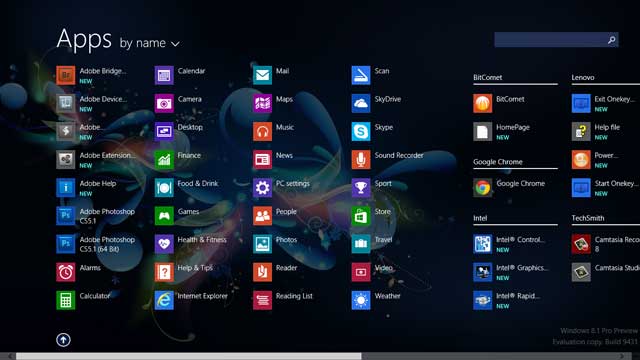Select the Intel group header
This screenshot has height=360, width=640.
pyautogui.click(x=480, y=218)
